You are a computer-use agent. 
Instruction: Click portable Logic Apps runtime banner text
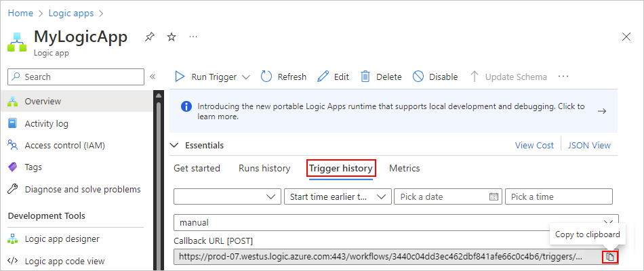tap(391, 111)
